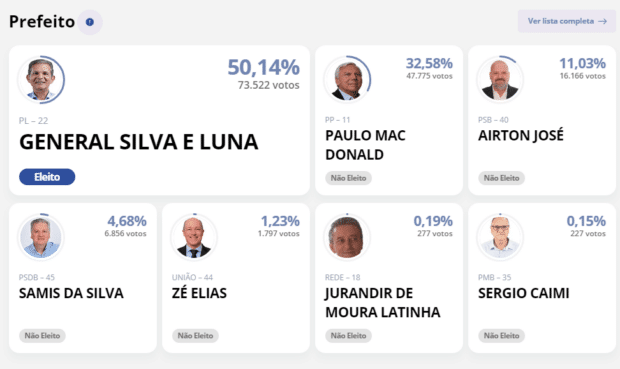Open Zé Elias's candidate photo

coord(194,237)
